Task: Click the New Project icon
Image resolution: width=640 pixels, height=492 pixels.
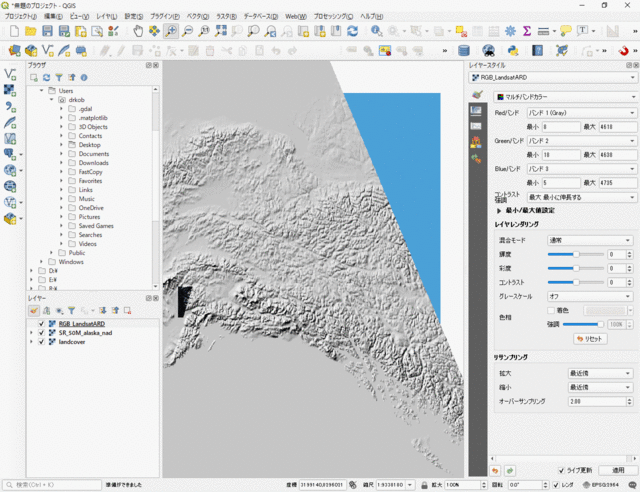Action: (14, 31)
